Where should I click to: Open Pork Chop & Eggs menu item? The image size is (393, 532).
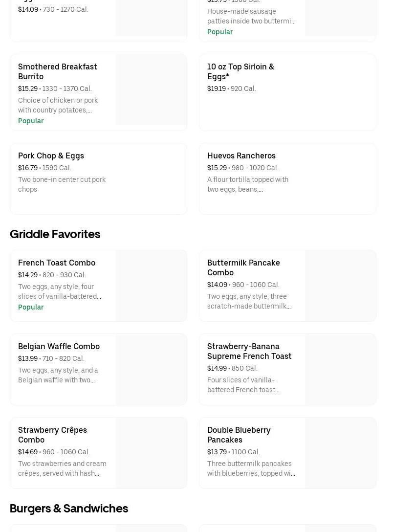51,155
